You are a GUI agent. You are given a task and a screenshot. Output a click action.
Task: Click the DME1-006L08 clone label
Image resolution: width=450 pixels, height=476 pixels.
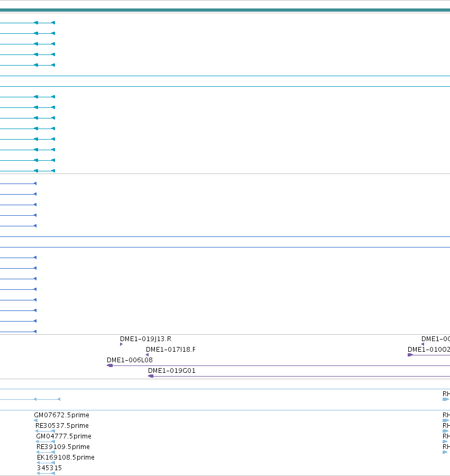[130, 360]
